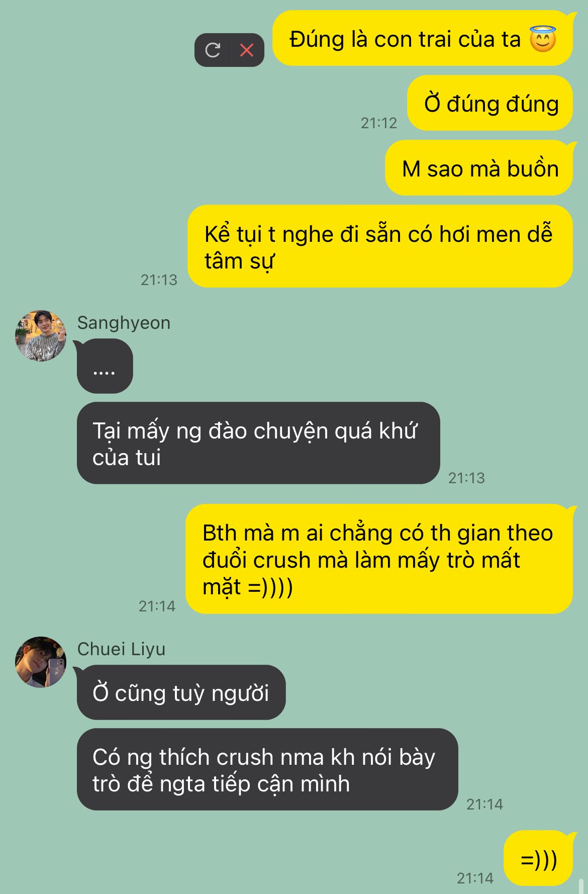Tap the 'Bth mà m ai chẳng' message

tap(379, 559)
